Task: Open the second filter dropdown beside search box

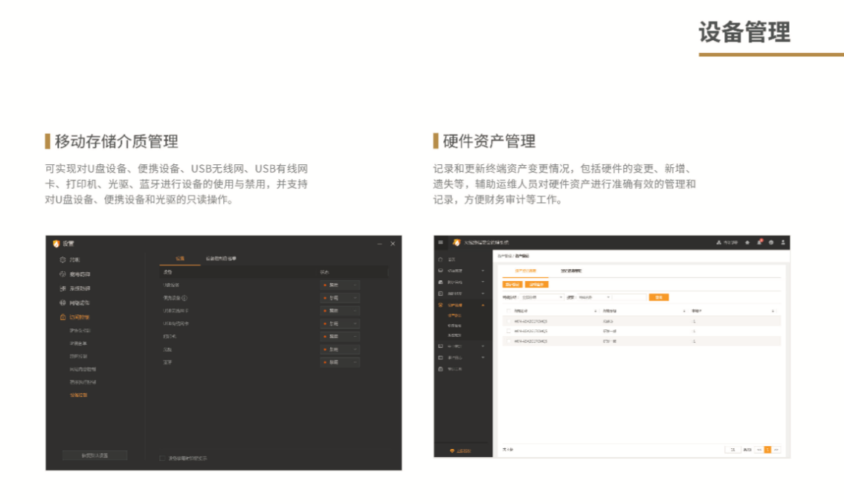Action: tap(594, 297)
